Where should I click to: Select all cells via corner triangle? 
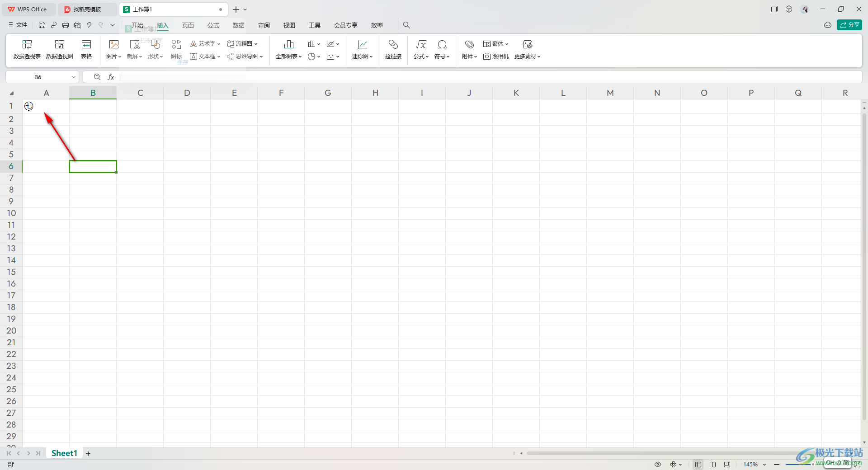coord(11,93)
